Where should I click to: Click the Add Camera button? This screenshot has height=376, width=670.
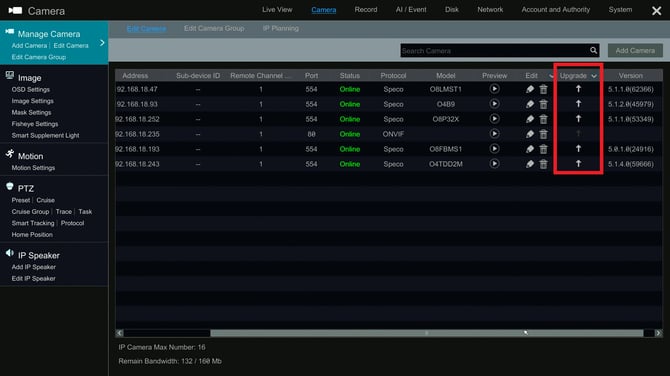(x=635, y=50)
